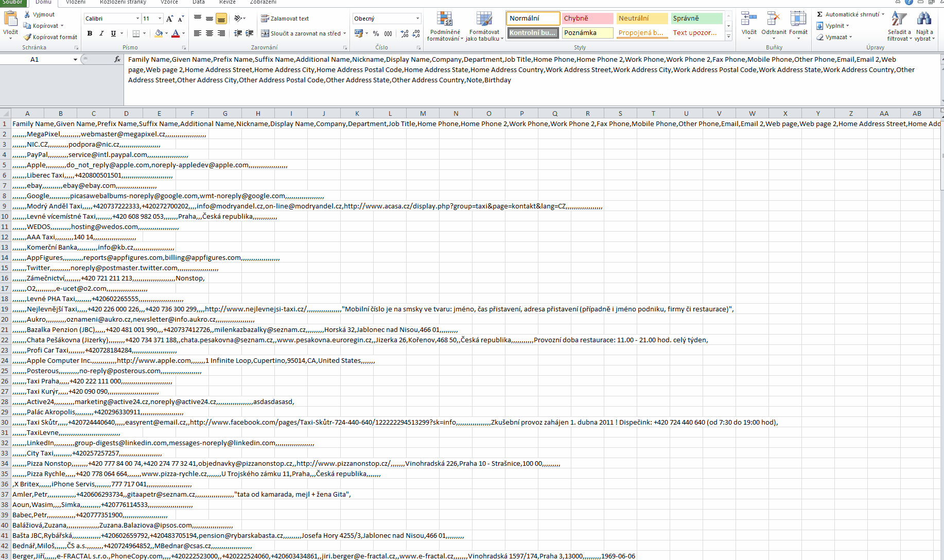
Task: Toggle underline formatting
Action: 113,33
